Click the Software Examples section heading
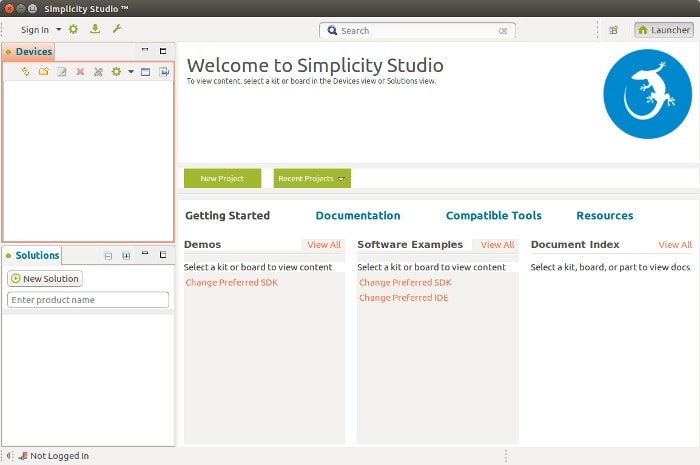 tap(410, 245)
